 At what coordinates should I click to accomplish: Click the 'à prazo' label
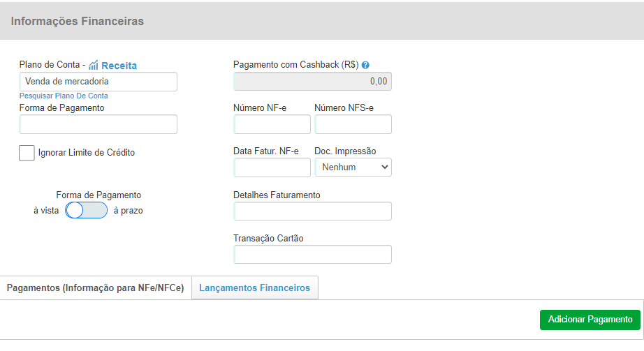pyautogui.click(x=128, y=211)
